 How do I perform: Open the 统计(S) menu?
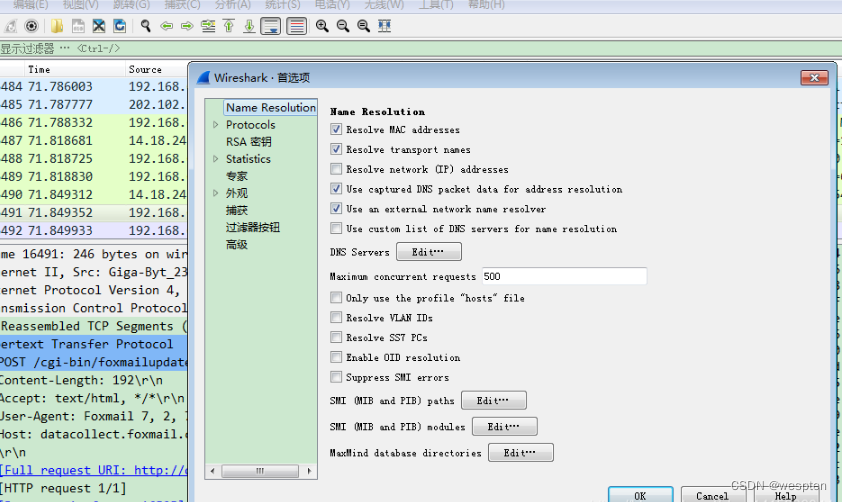click(282, 5)
